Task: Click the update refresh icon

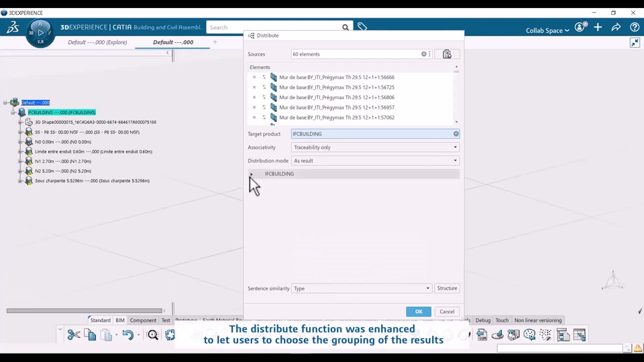Action: tap(170, 335)
